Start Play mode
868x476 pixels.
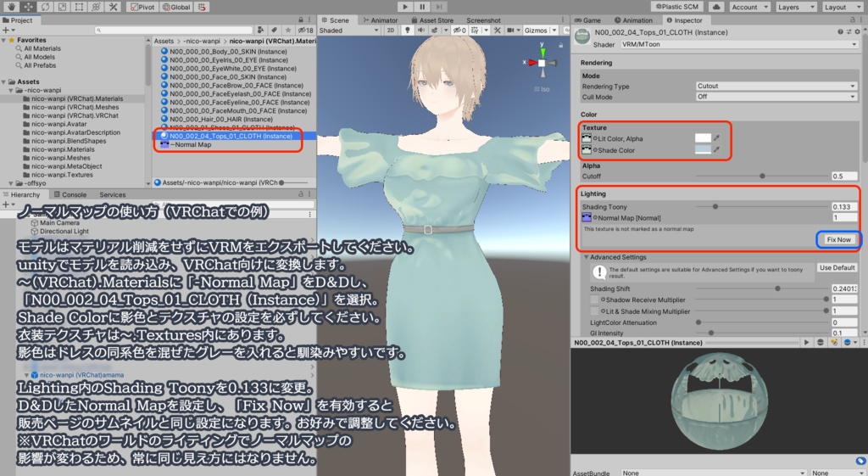[405, 7]
